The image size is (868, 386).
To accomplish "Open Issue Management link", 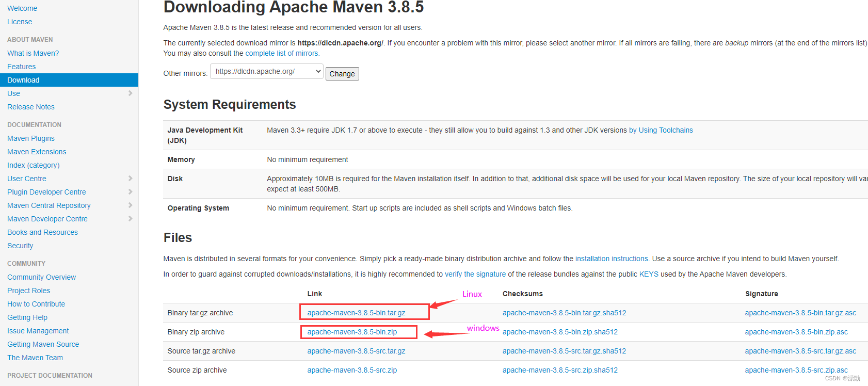I will tap(38, 331).
